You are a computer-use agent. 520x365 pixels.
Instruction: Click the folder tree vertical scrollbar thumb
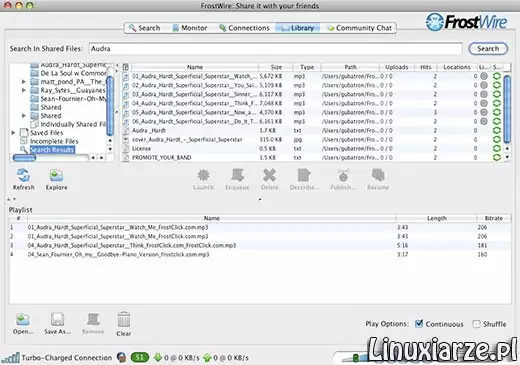[x=110, y=105]
